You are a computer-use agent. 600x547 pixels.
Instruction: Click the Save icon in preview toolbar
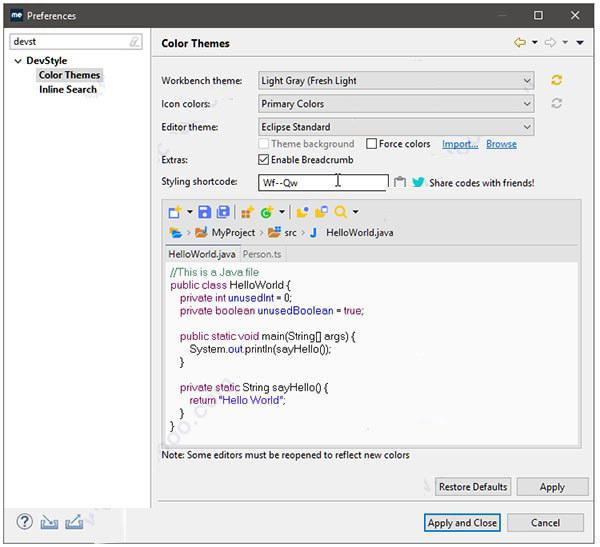coord(204,212)
